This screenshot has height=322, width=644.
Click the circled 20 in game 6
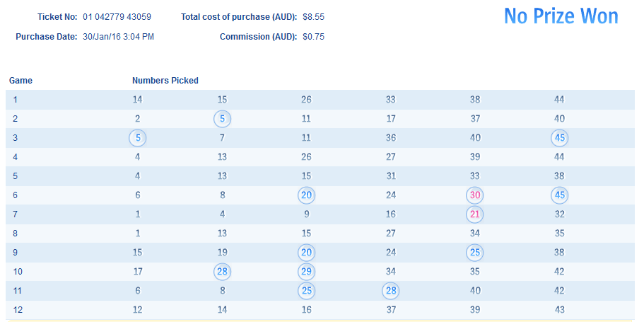pyautogui.click(x=306, y=195)
